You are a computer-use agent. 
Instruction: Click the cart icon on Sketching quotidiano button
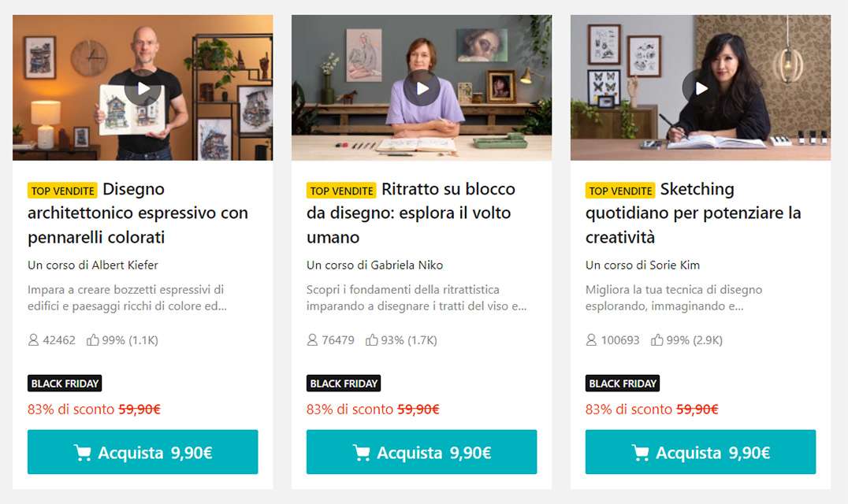pyautogui.click(x=640, y=452)
